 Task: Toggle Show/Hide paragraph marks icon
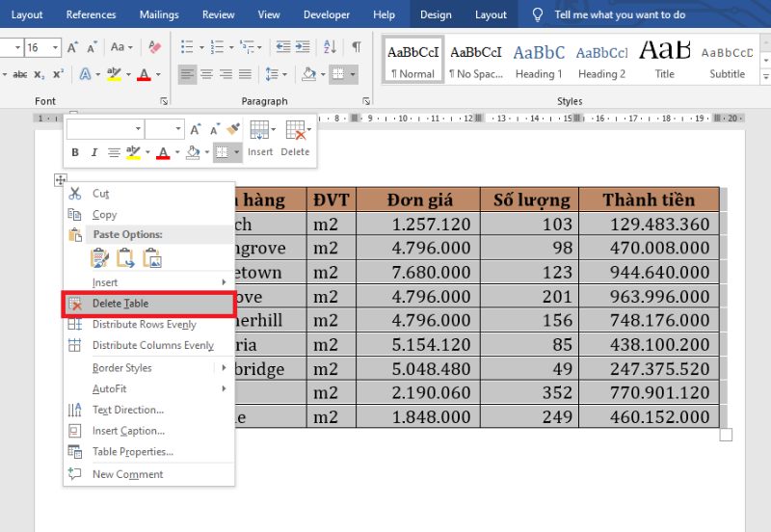(357, 47)
